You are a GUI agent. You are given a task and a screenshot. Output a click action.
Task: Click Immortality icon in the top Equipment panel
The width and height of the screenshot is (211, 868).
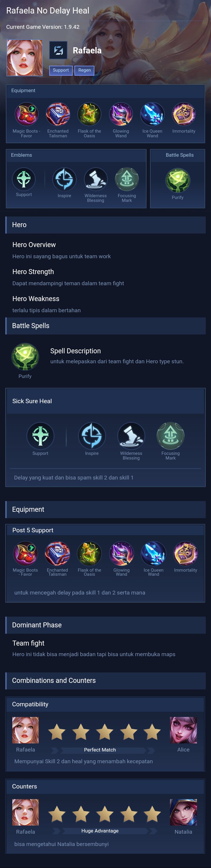tap(184, 114)
